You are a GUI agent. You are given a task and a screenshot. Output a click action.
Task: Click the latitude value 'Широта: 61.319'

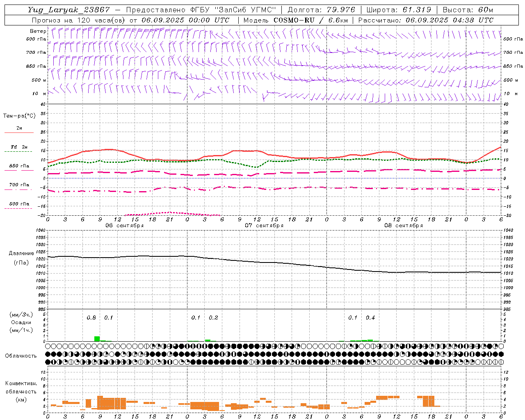(399, 10)
